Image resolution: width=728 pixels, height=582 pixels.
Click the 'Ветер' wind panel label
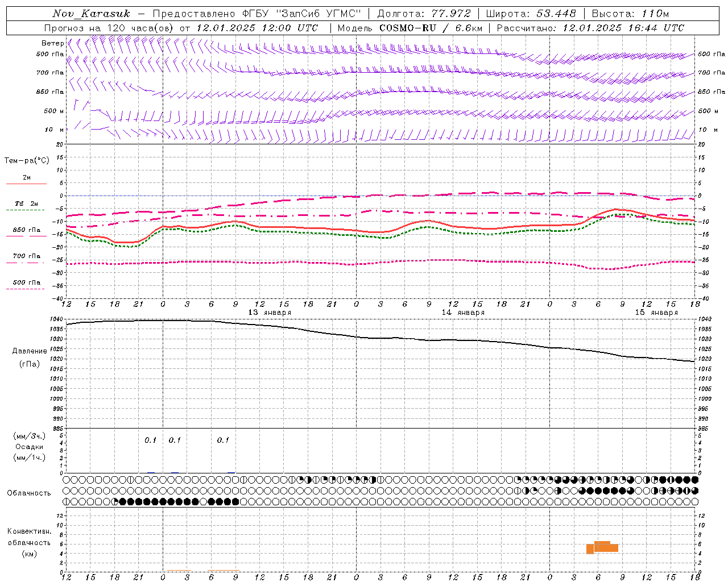click(52, 43)
